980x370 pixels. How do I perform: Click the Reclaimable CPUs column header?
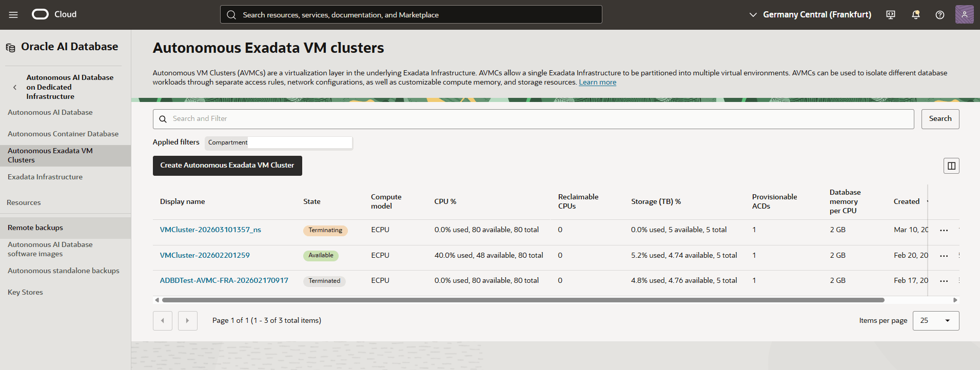[x=578, y=201]
